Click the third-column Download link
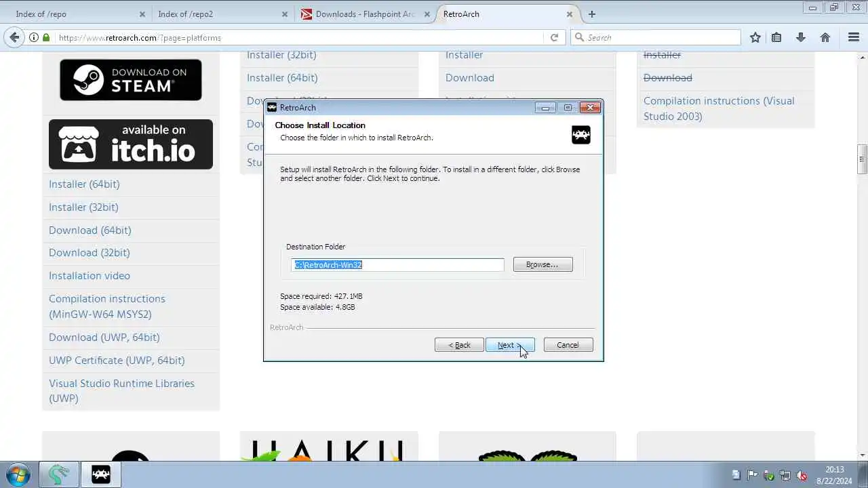This screenshot has width=868, height=488. point(470,78)
